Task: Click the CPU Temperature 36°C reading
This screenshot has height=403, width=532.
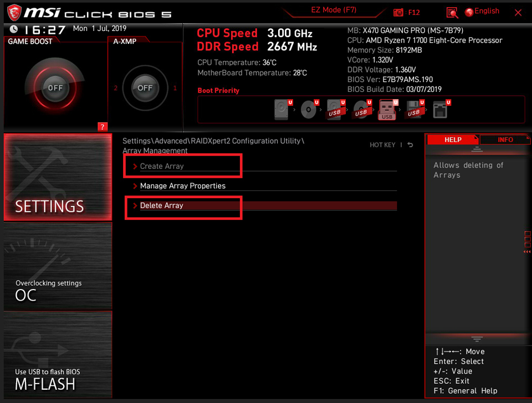Action: (x=237, y=63)
